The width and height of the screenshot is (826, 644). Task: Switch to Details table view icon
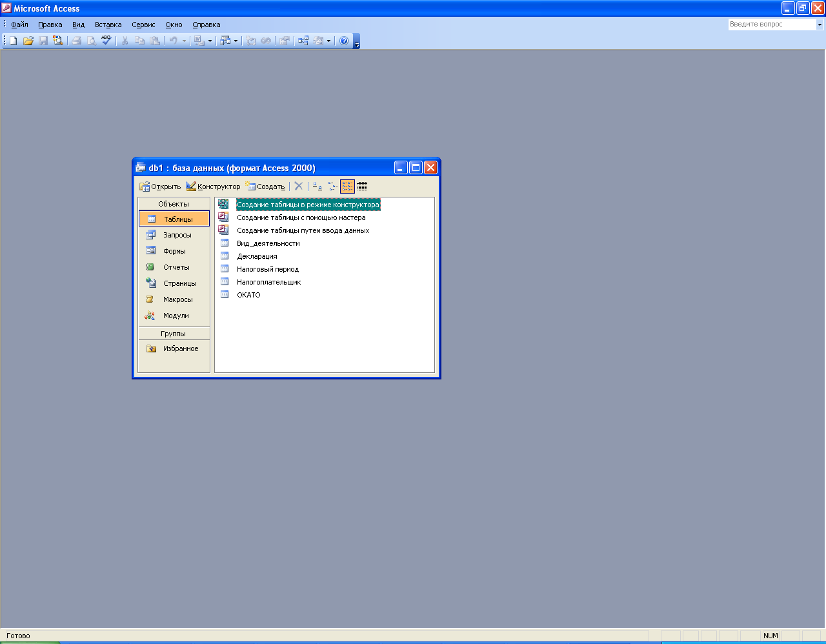tap(362, 186)
